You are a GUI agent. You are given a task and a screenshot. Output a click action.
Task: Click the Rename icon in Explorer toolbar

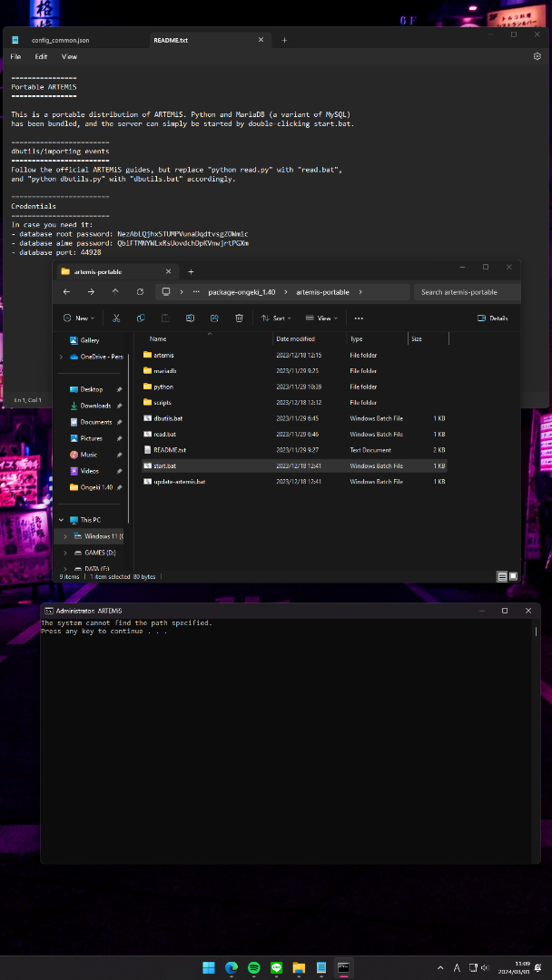[x=190, y=318]
